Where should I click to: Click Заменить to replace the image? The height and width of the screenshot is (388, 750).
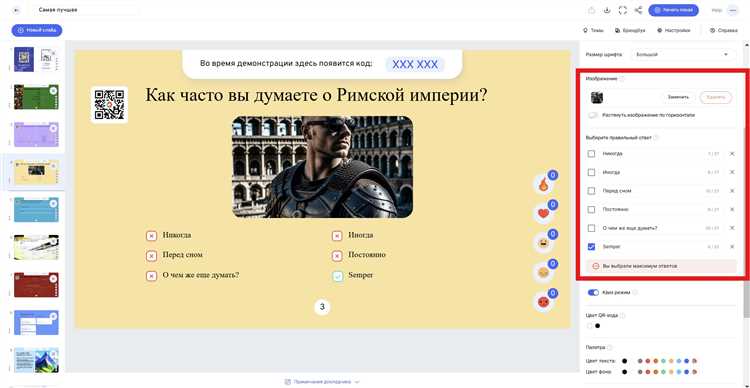pyautogui.click(x=678, y=97)
